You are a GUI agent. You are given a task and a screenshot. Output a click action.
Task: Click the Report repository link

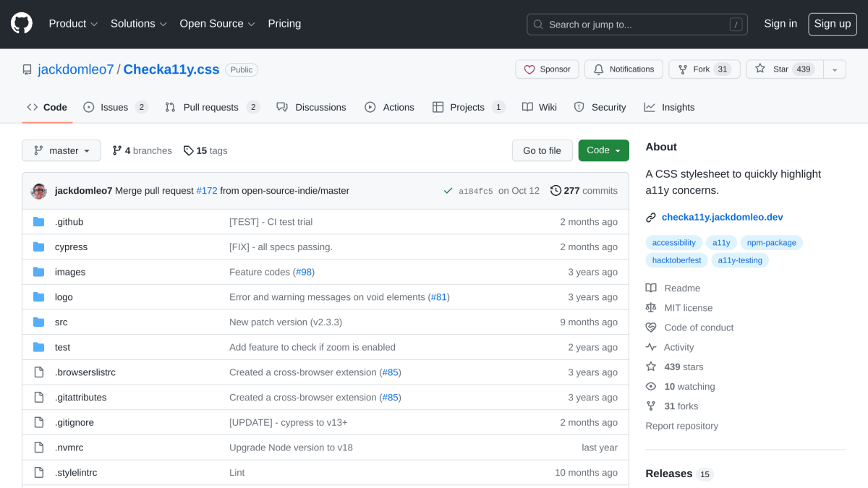(682, 426)
